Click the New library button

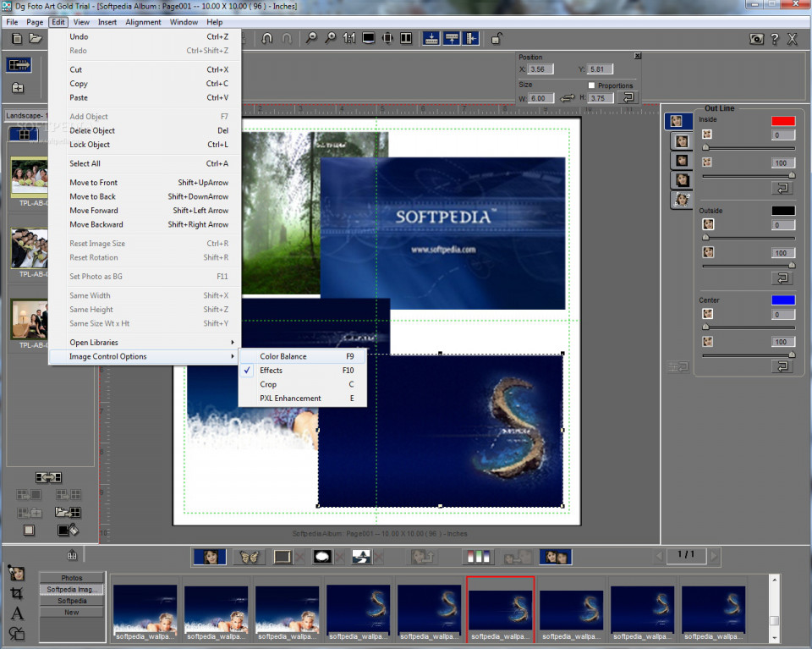pyautogui.click(x=72, y=612)
